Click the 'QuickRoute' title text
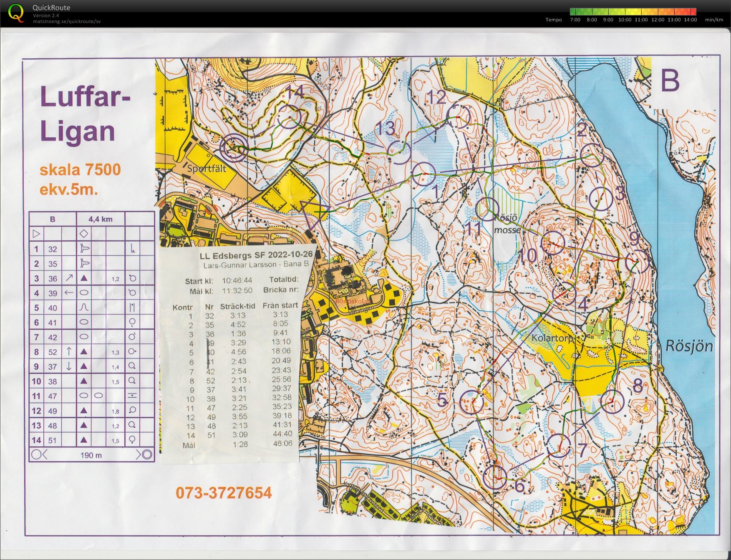The image size is (731, 560). coord(51,8)
